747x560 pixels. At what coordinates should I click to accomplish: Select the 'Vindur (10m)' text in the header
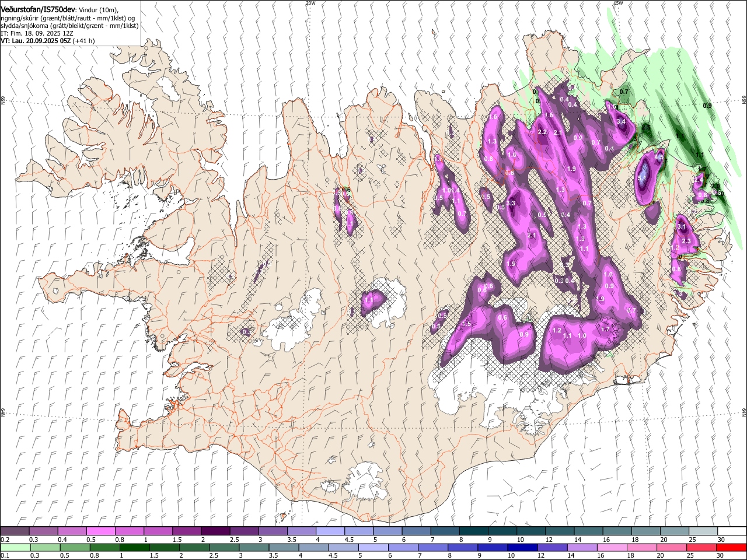pos(99,10)
